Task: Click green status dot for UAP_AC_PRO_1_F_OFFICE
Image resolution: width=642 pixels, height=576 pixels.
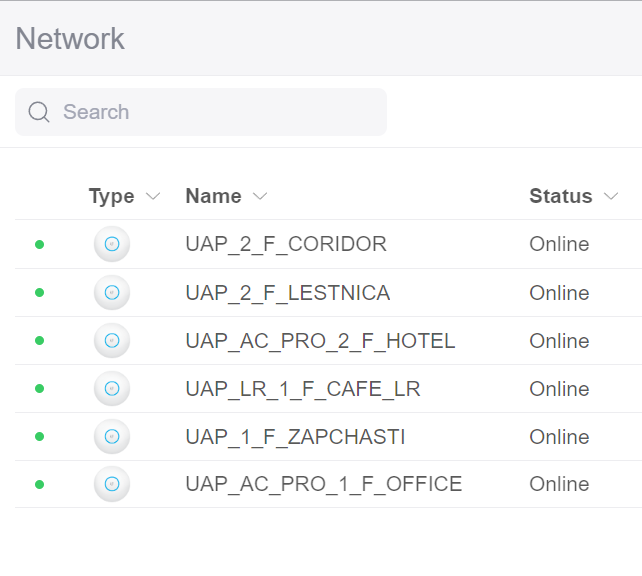Action: (39, 484)
